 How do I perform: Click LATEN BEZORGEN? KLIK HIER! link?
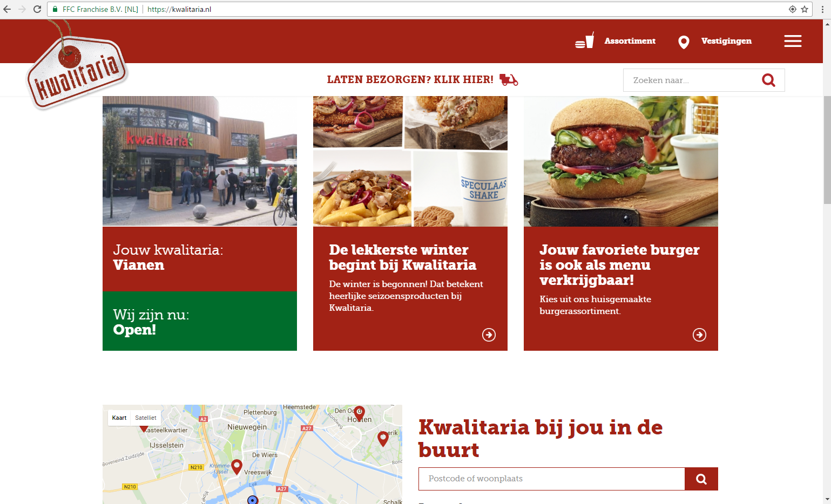coord(409,79)
